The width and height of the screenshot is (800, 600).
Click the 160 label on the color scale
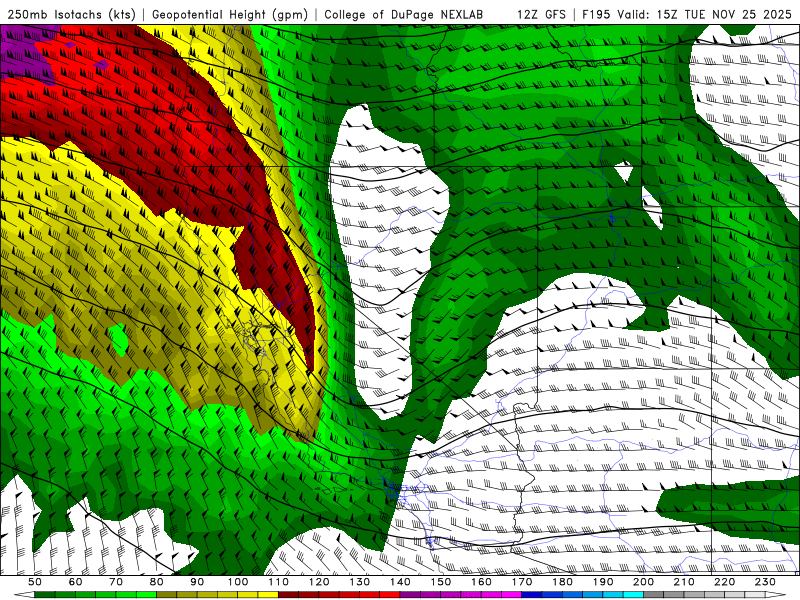(481, 582)
